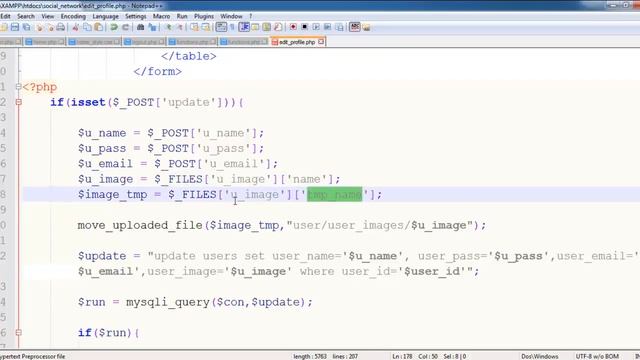Collapse the <?php block fold marker
The width and height of the screenshot is (640, 360).
pos(18,87)
